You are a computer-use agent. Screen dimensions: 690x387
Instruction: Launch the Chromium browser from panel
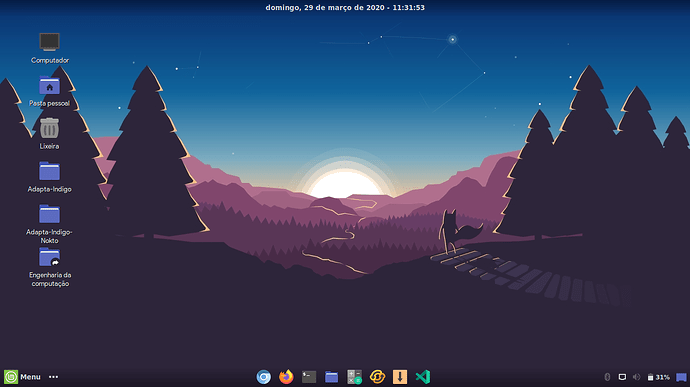point(264,377)
